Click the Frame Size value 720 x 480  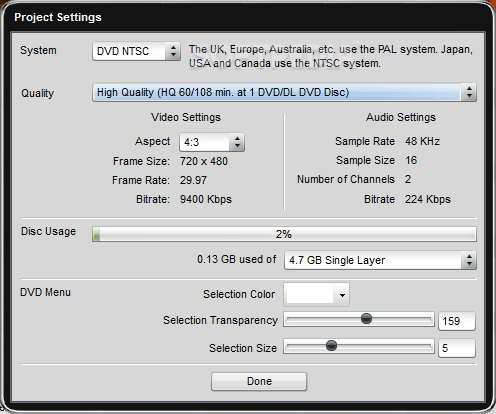point(204,161)
